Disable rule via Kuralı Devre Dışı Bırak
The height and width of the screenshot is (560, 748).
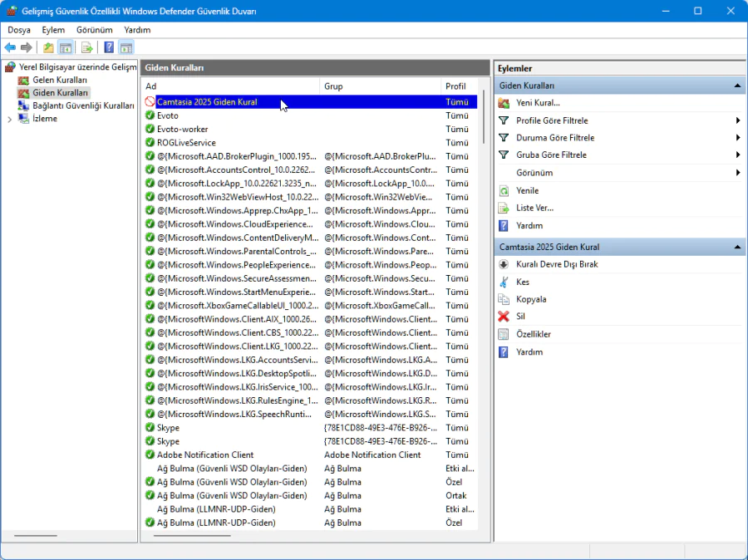pyautogui.click(x=557, y=264)
